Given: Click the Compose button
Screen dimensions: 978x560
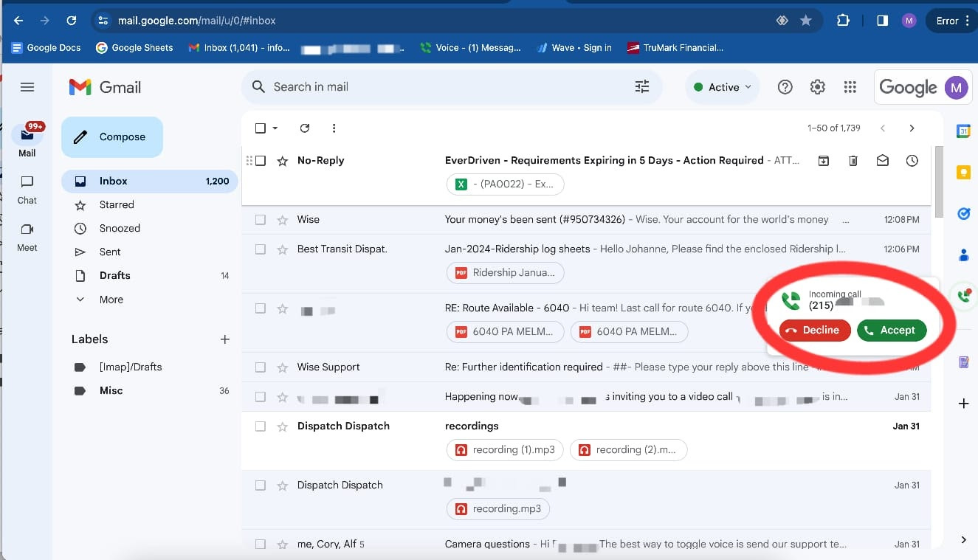Looking at the screenshot, I should (x=112, y=137).
